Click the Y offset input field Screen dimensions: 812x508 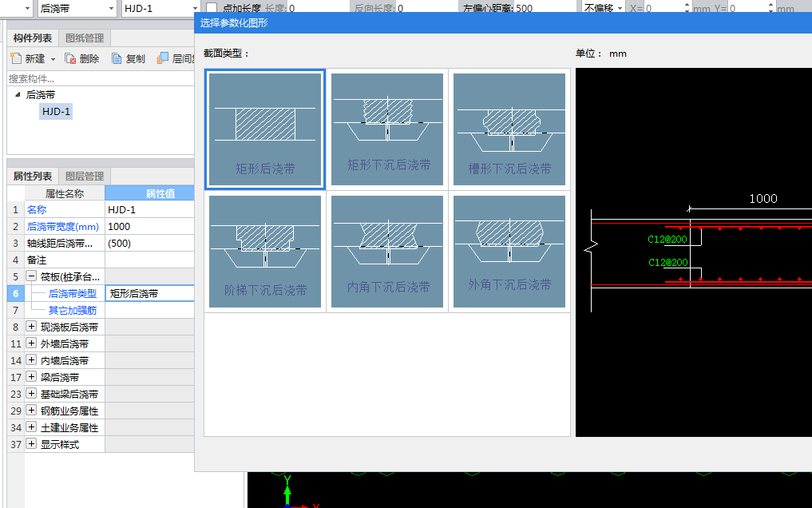748,8
